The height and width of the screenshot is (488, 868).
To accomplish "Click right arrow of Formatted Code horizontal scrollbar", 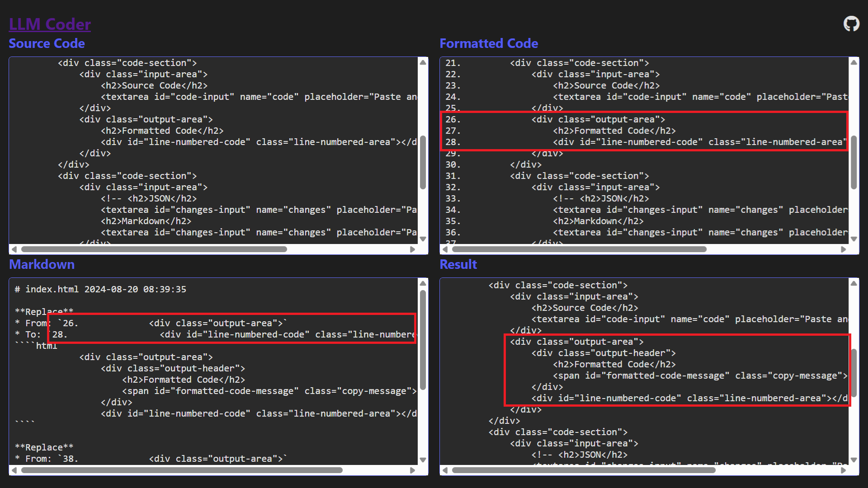I will [x=843, y=249].
